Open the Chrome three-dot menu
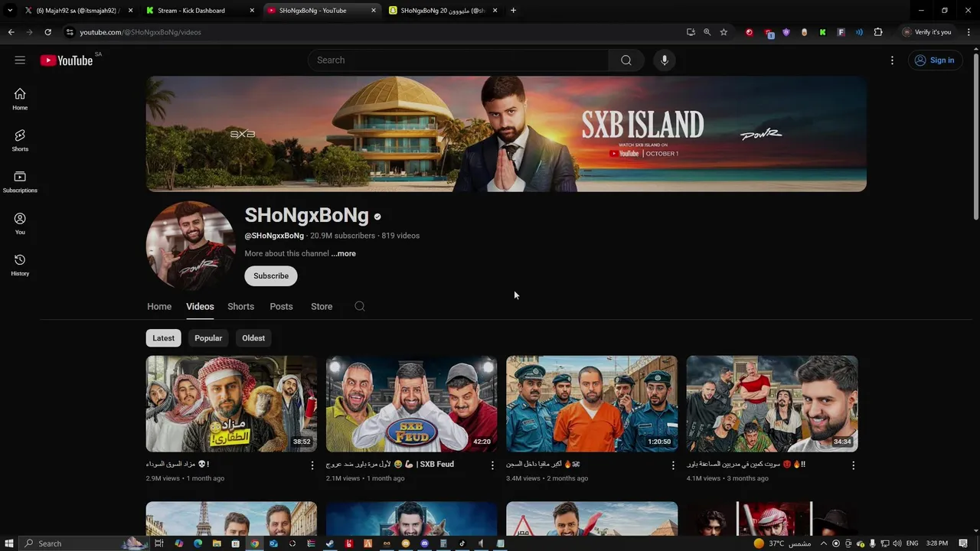Screen dimensions: 980x551 (969, 32)
